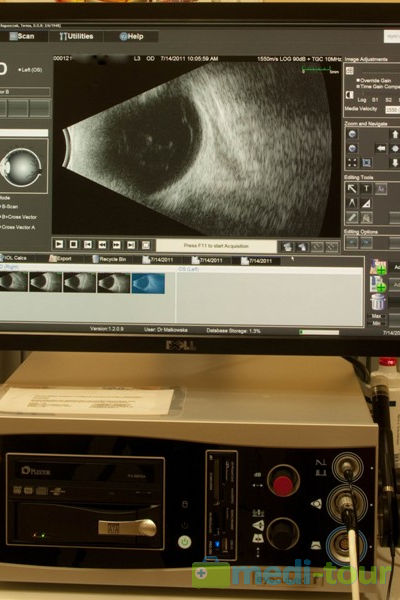Switch to the Recycle Bin tab

point(109,259)
